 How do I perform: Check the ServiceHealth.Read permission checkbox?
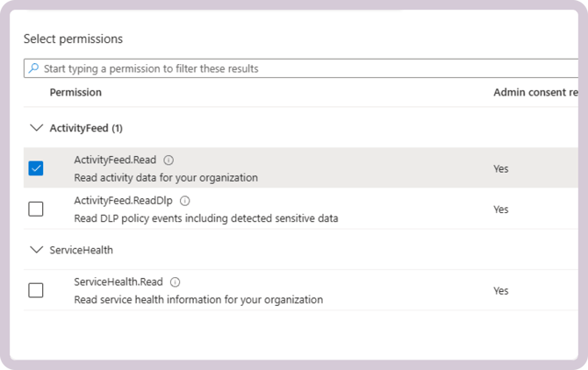click(x=36, y=290)
